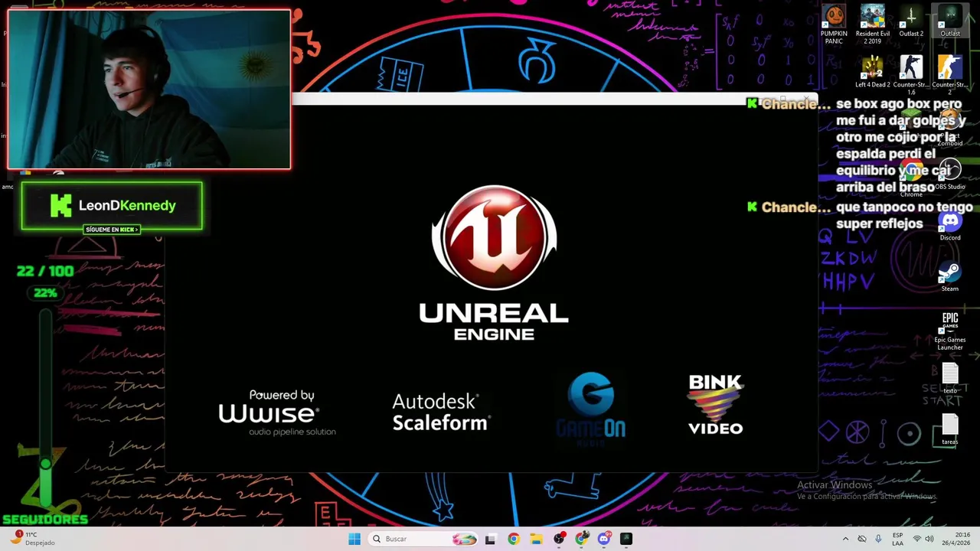Viewport: 980px width, 551px height.
Task: Launch Counter-Strike 1.6 from the desktop
Action: [911, 75]
